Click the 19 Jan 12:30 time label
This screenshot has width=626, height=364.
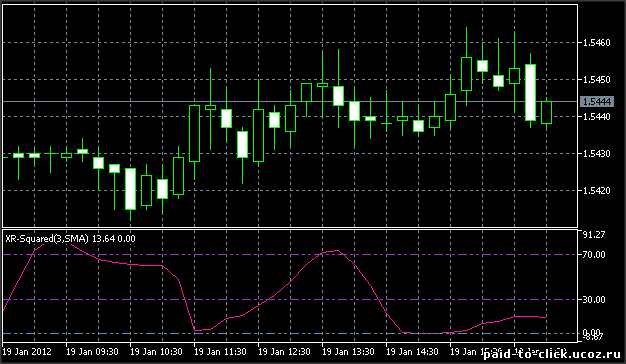(x=284, y=352)
